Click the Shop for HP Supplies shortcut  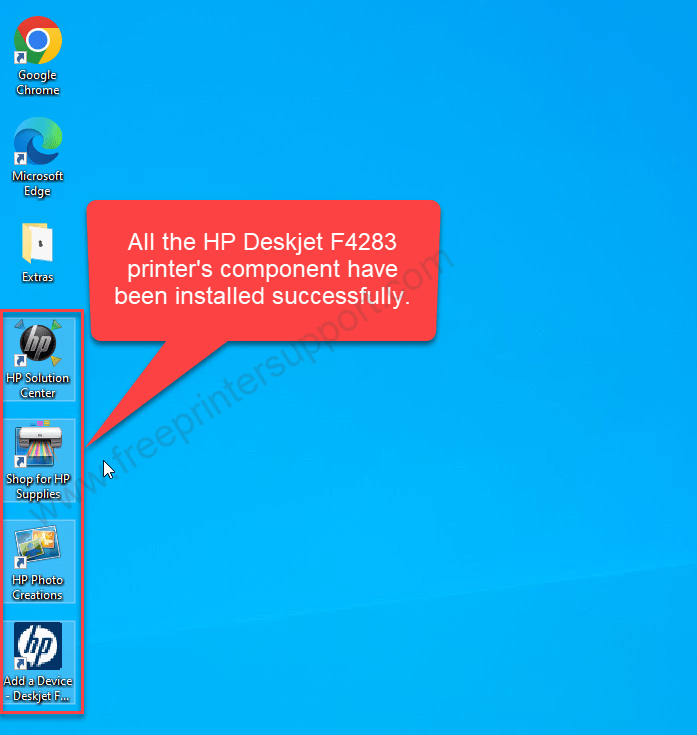tap(38, 444)
